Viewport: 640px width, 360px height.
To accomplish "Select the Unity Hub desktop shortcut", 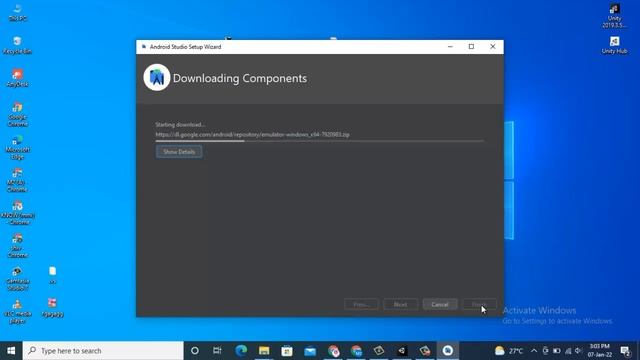I will pyautogui.click(x=614, y=45).
